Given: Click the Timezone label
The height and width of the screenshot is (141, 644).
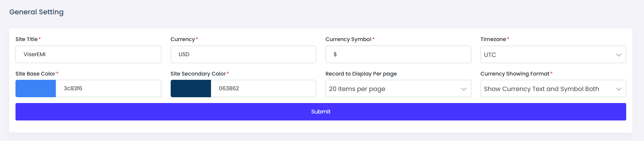Looking at the screenshot, I should pos(493,39).
